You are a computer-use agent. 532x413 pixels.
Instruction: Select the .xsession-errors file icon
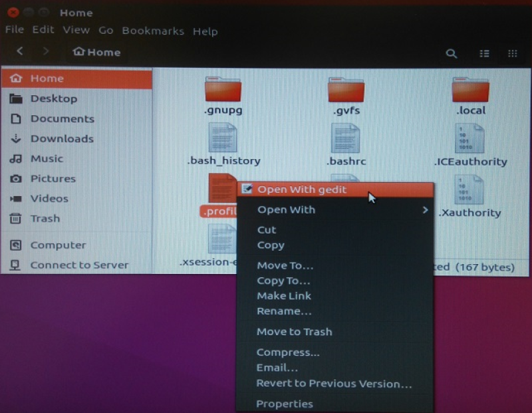click(x=222, y=239)
